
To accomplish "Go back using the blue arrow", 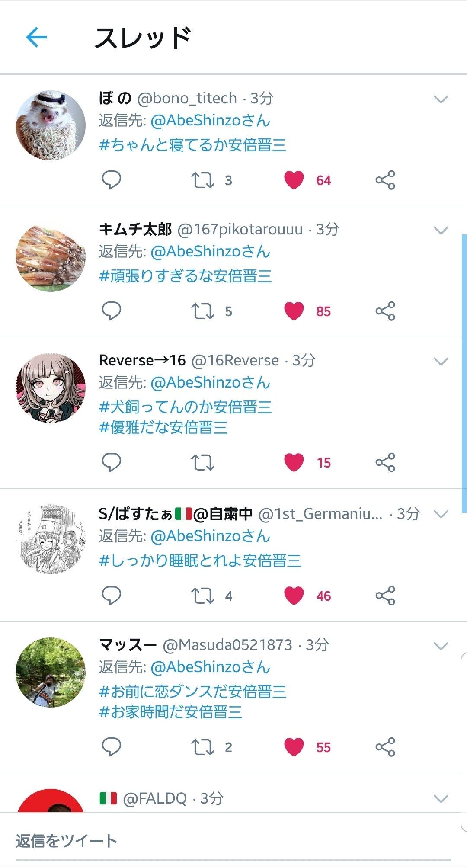I will [x=36, y=38].
